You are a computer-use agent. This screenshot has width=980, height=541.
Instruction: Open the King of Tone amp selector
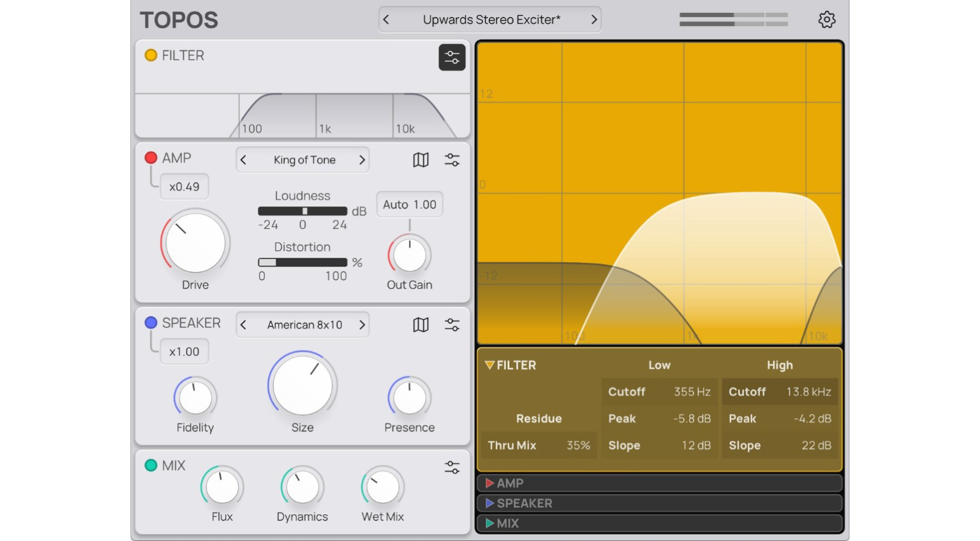coord(304,160)
